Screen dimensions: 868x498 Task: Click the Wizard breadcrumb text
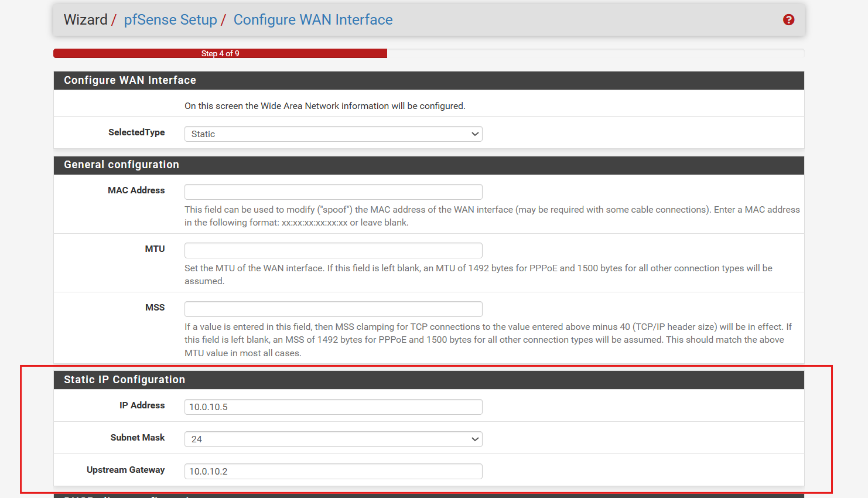[86, 20]
